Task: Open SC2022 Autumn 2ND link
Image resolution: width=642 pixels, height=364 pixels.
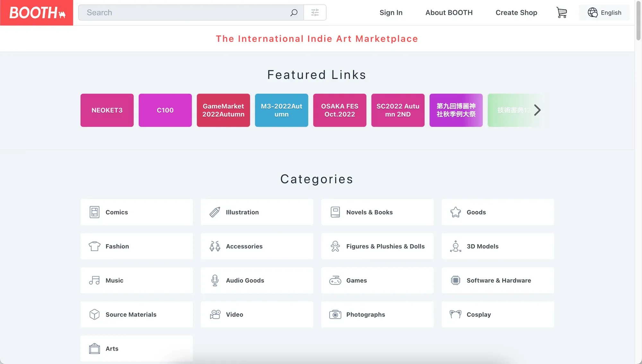Action: (398, 110)
